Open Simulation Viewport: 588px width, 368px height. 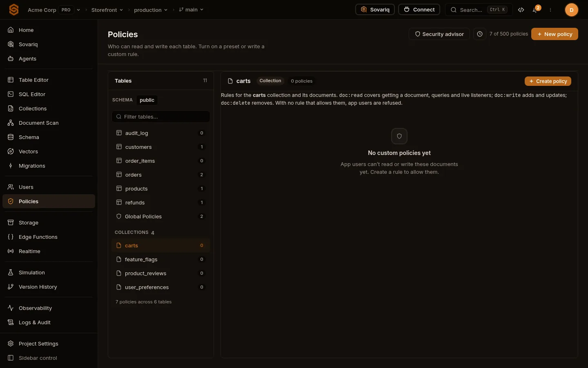click(x=49, y=272)
